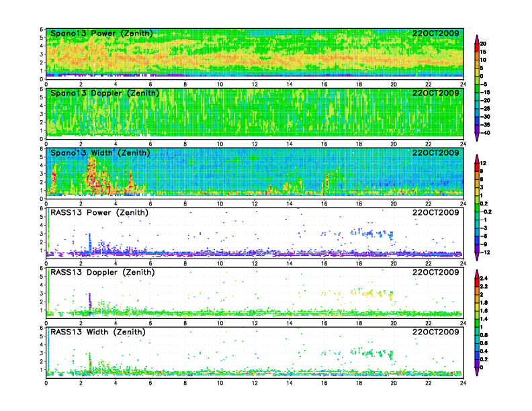Click height tick 3 on the RASS13 Doppler y-axis
The height and width of the screenshot is (411, 532).
pyautogui.click(x=42, y=293)
